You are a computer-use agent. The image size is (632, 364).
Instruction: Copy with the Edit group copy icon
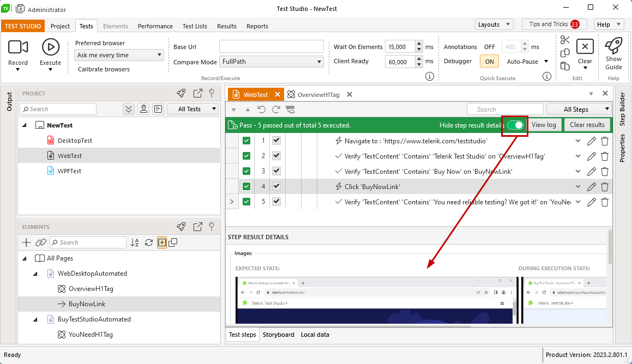point(565,53)
